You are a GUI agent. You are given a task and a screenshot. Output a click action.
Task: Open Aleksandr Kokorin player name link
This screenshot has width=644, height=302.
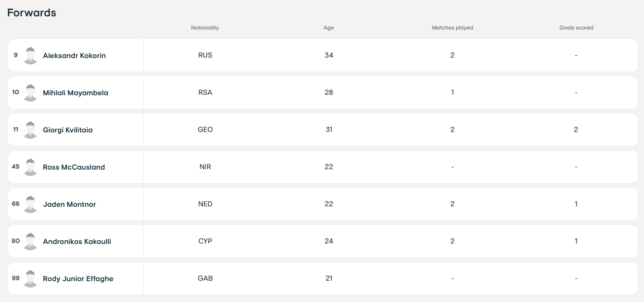point(74,56)
